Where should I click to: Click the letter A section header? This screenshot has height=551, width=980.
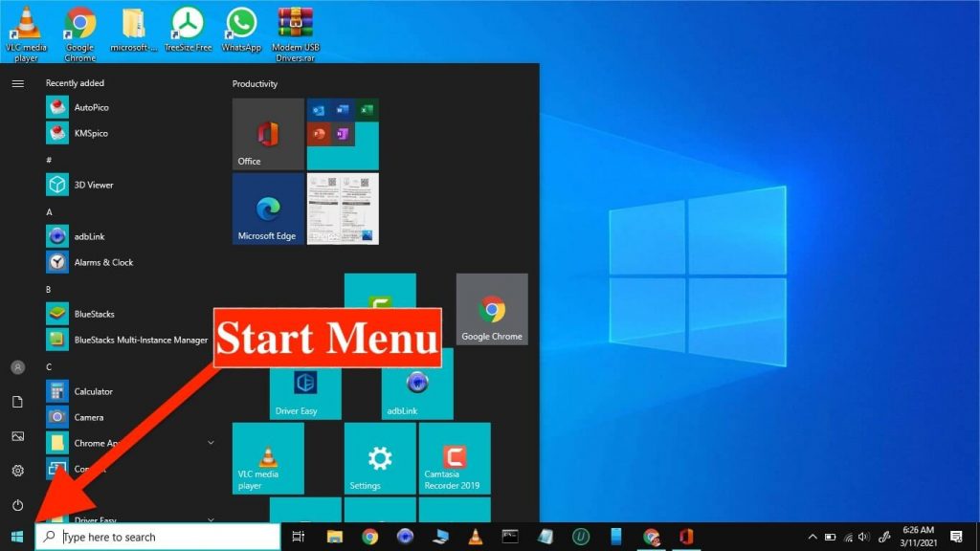coord(49,211)
